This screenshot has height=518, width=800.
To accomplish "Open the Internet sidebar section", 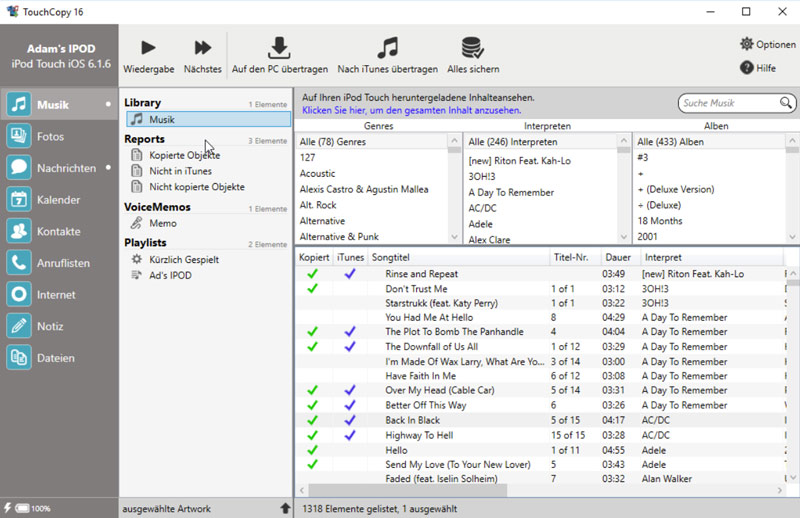I will pyautogui.click(x=59, y=294).
